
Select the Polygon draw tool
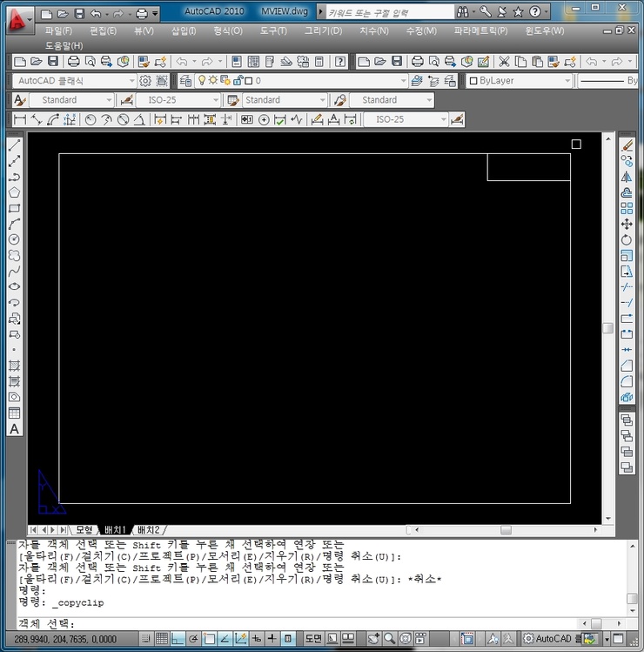click(14, 192)
